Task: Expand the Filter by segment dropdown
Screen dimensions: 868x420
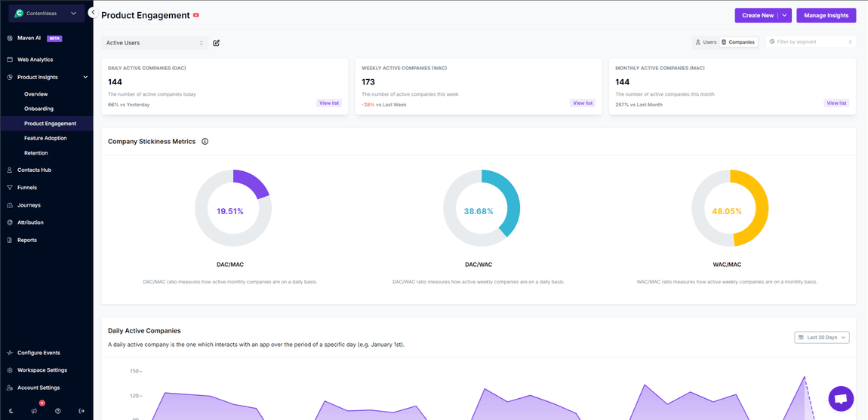Action: click(810, 42)
